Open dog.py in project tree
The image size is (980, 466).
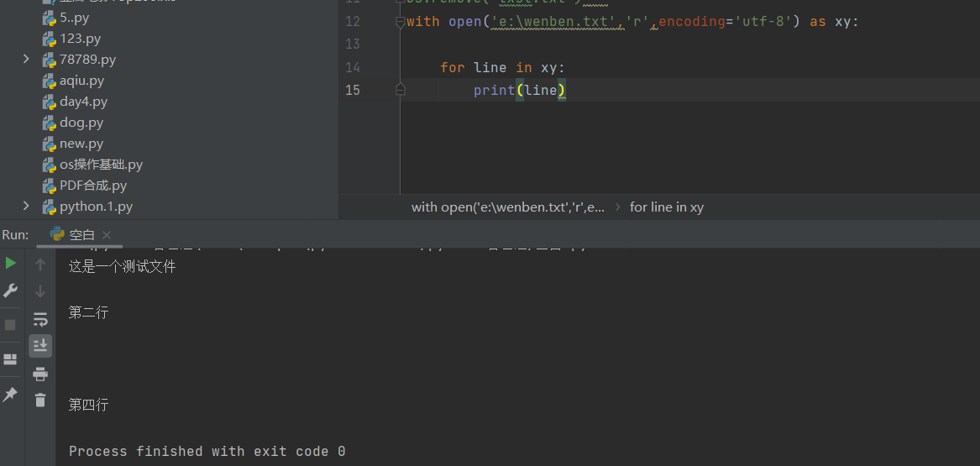(72, 123)
